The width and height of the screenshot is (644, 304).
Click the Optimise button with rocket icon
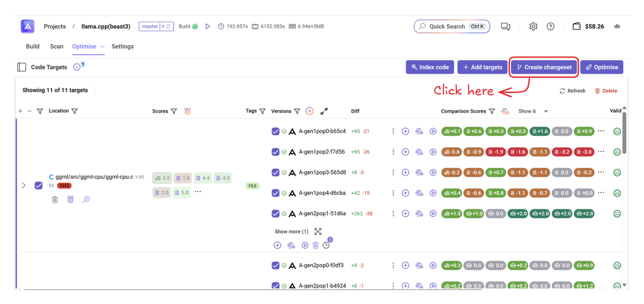pos(602,67)
